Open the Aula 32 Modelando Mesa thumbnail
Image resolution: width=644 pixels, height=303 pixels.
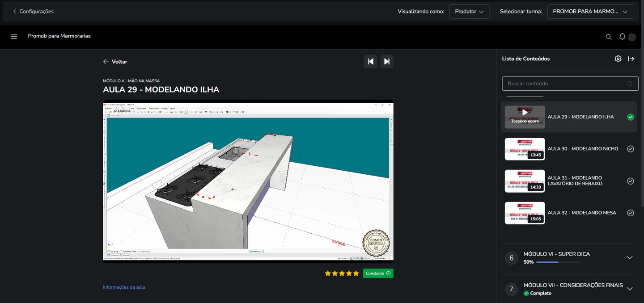[525, 213]
